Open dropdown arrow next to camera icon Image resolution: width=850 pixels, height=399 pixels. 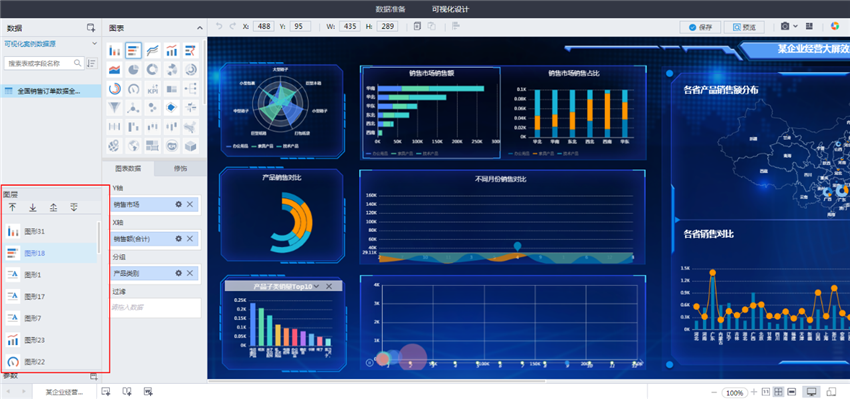tap(795, 26)
